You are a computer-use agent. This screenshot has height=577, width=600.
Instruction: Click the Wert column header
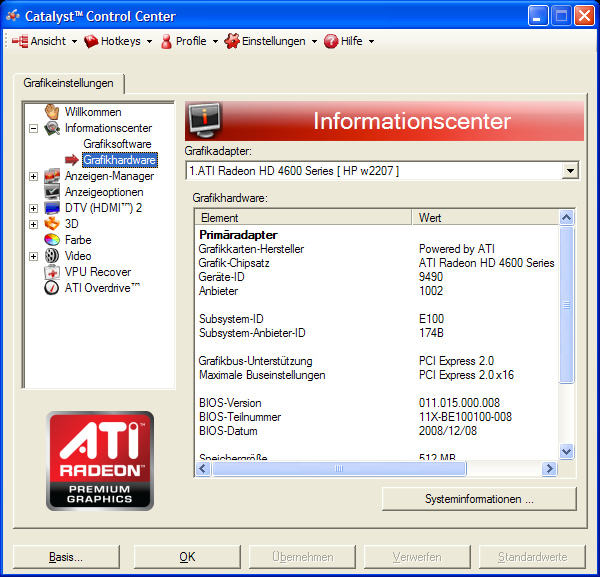coord(485,218)
